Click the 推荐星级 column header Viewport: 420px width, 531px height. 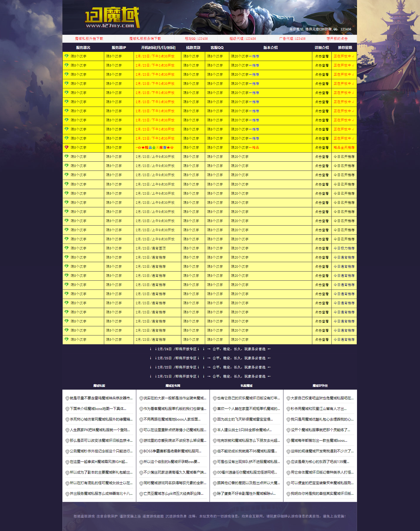click(x=345, y=48)
